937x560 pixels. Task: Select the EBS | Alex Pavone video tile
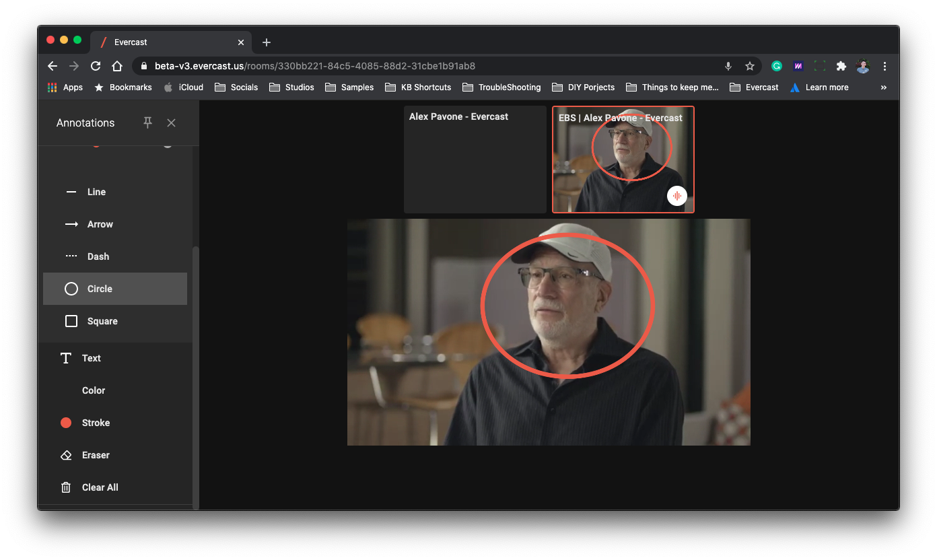click(x=623, y=160)
